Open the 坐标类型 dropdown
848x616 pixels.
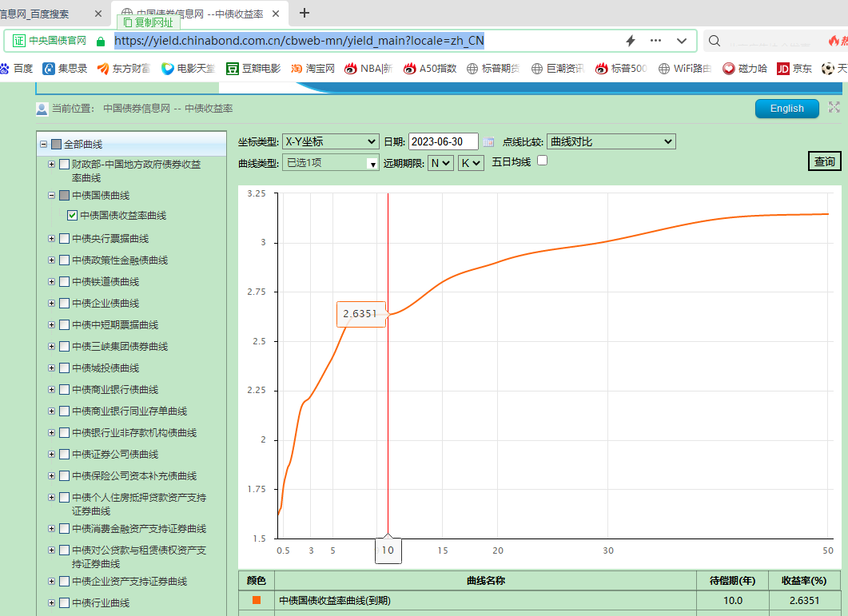click(331, 141)
